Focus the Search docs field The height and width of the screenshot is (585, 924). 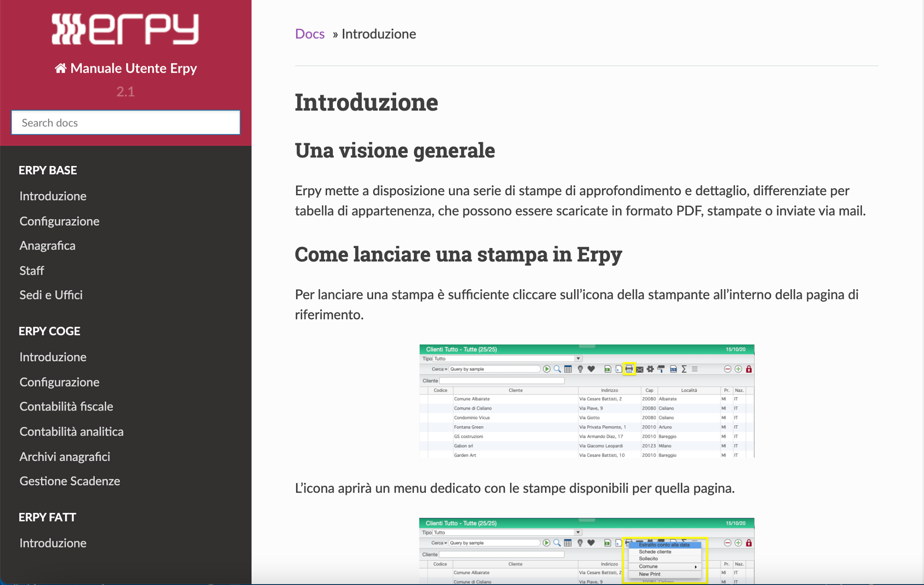(x=125, y=123)
